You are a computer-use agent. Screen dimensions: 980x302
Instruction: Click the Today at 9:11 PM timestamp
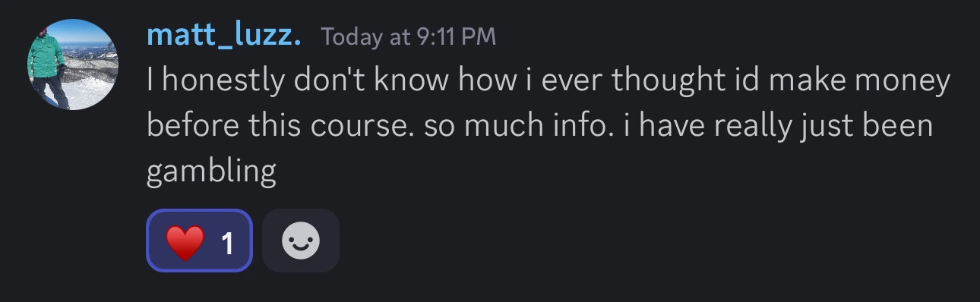coord(409,36)
